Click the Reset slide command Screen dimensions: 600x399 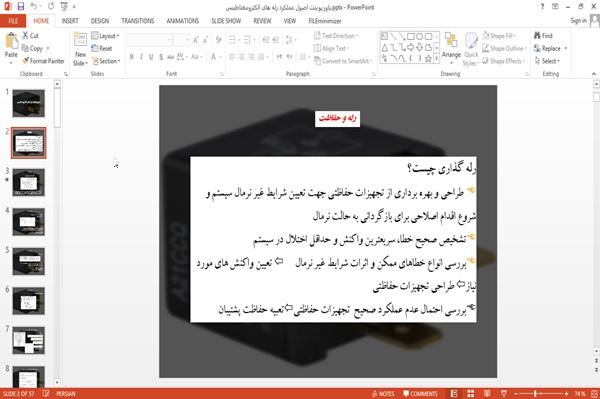coord(102,48)
